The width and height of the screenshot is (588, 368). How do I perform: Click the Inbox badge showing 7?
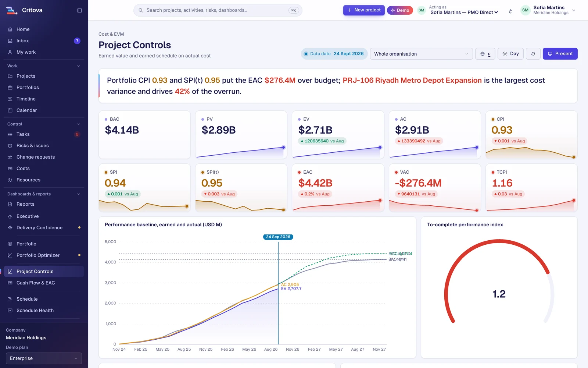click(x=77, y=41)
